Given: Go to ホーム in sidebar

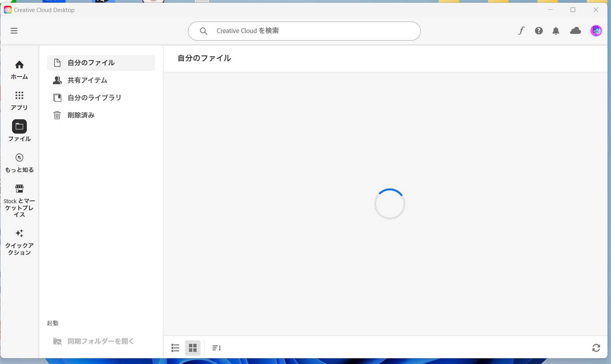Looking at the screenshot, I should pos(19,70).
